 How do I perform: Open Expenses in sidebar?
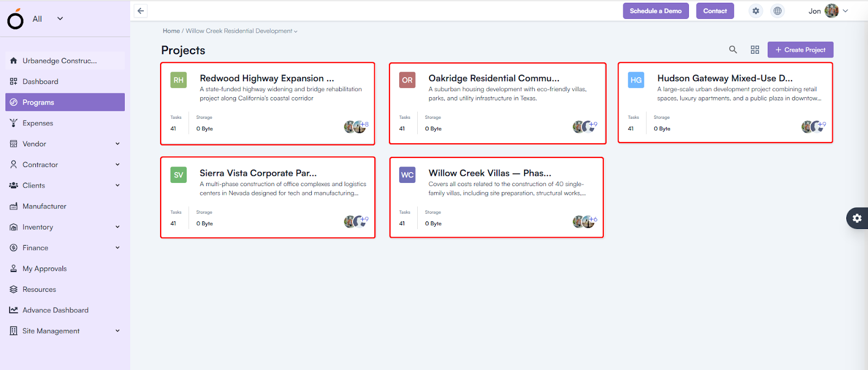65,123
